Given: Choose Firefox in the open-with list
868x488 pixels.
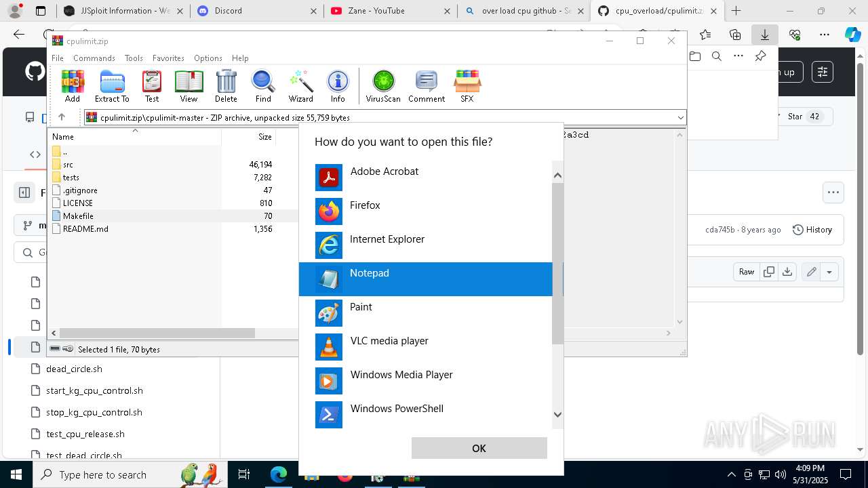Looking at the screenshot, I should pyautogui.click(x=426, y=211).
